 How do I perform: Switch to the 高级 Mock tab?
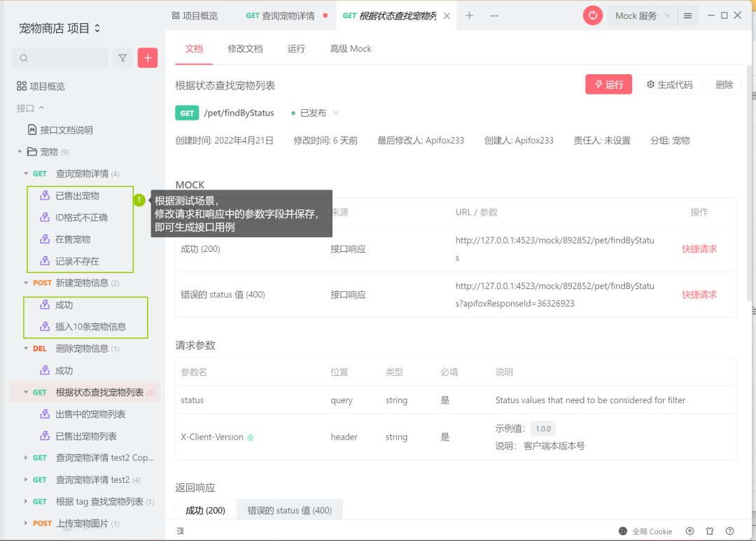pos(351,49)
